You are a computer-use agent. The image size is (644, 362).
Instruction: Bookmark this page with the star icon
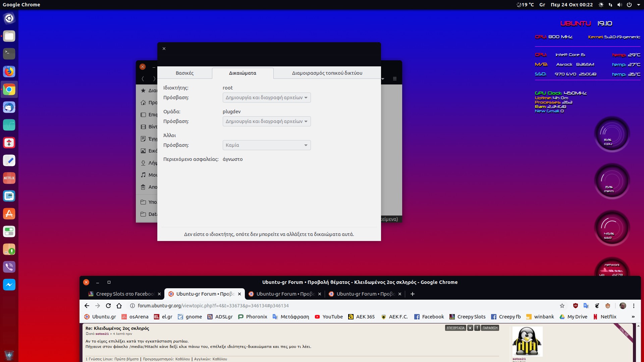click(562, 306)
